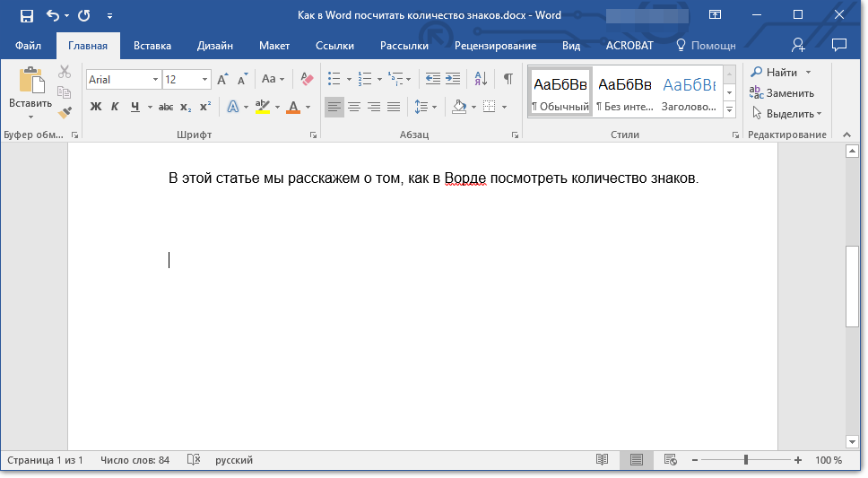This screenshot has width=868, height=478.
Task: Toggle show paragraph marks ¶
Action: coord(508,79)
